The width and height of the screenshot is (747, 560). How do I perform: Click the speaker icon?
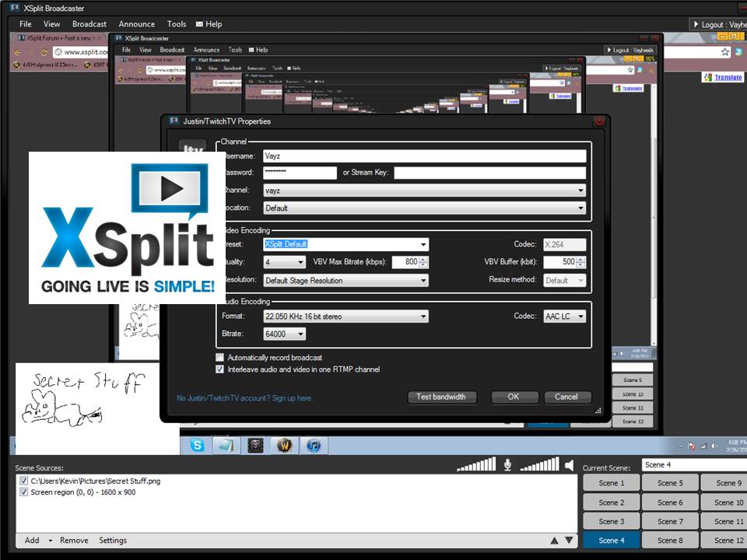click(570, 465)
